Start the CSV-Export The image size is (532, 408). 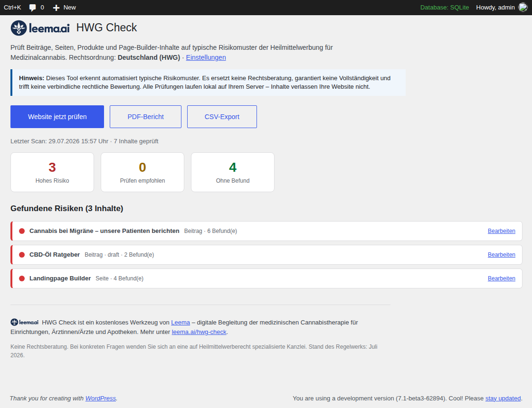pyautogui.click(x=222, y=117)
